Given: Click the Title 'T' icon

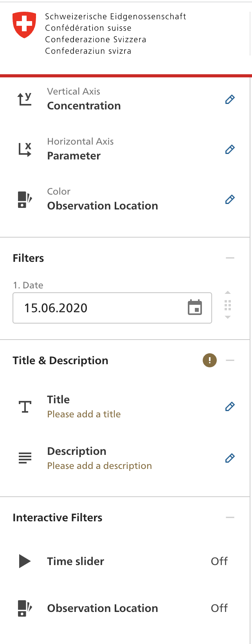Looking at the screenshot, I should click(x=25, y=406).
